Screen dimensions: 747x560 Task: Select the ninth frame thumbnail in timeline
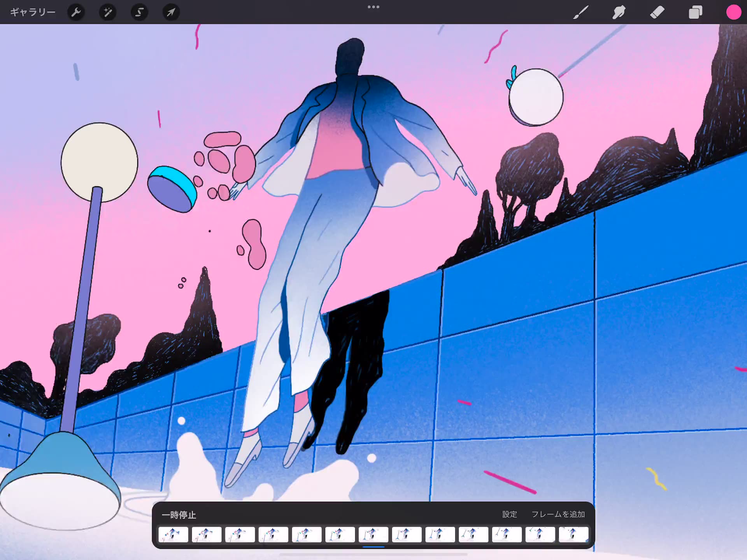pos(440,535)
